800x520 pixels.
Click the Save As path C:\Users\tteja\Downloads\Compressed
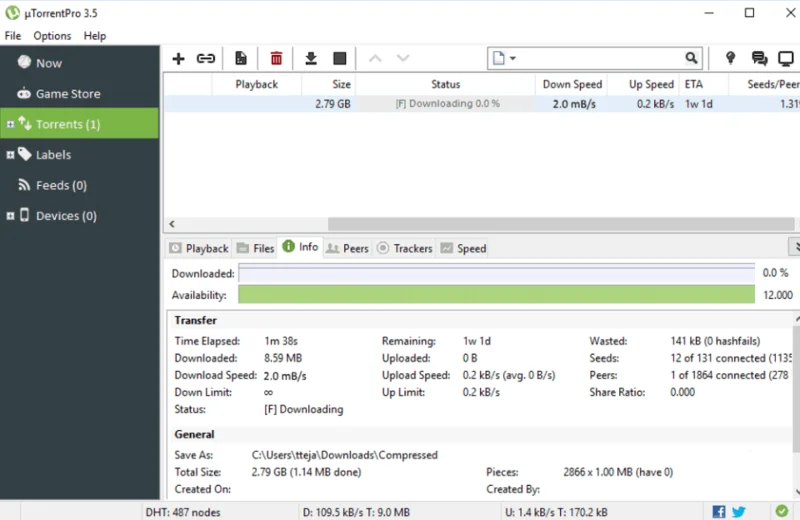click(x=344, y=455)
